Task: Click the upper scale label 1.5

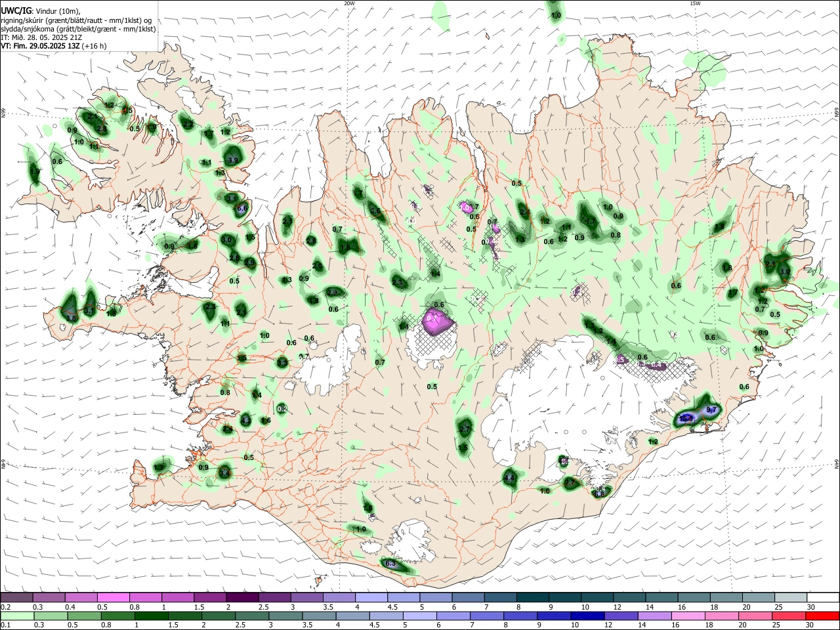Action: pyautogui.click(x=199, y=607)
